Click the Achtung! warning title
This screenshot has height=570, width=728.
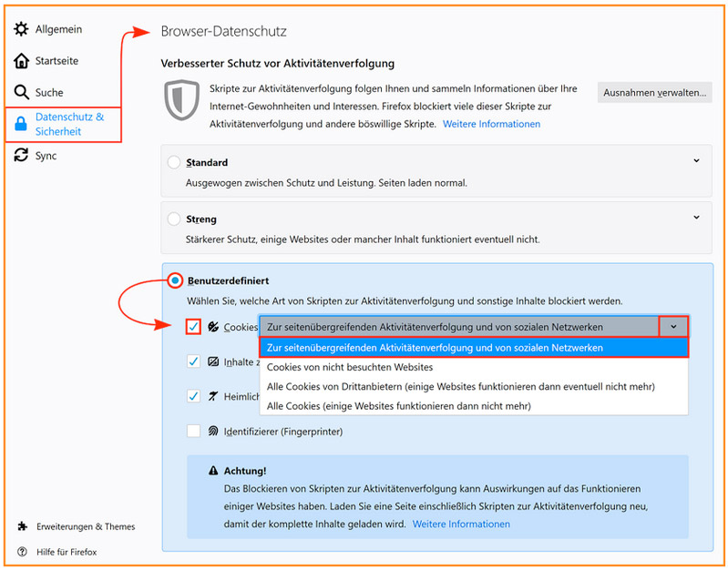(x=245, y=471)
